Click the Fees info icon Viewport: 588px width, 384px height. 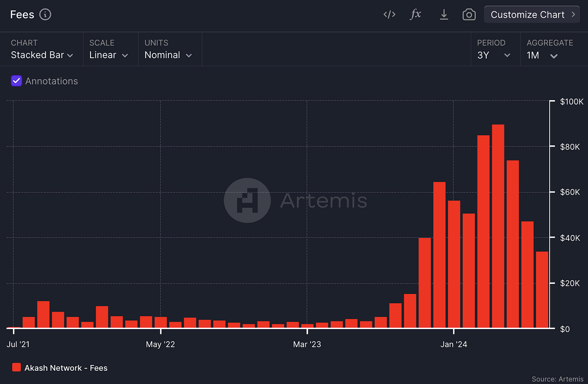click(45, 15)
